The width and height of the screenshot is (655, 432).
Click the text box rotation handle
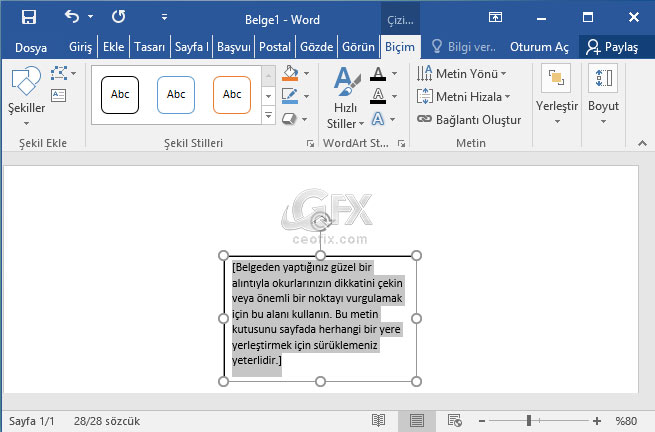click(320, 221)
